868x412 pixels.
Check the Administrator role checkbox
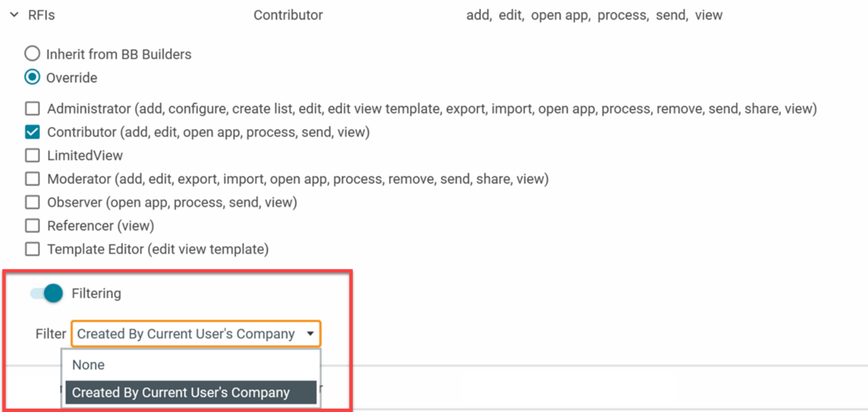(x=33, y=109)
